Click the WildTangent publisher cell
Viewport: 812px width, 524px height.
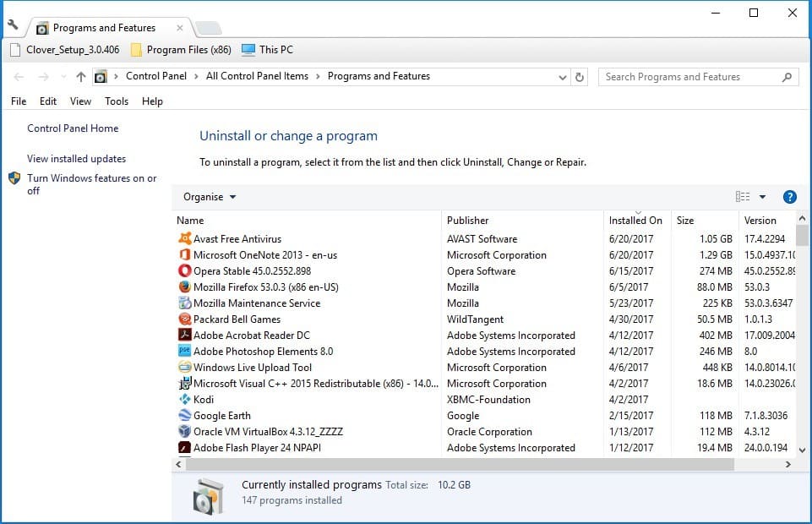tap(475, 319)
